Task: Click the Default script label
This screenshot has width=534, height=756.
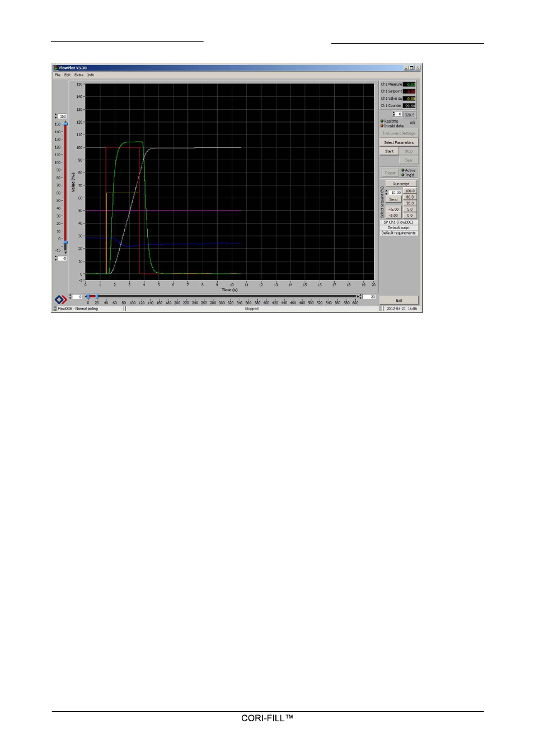Action: click(399, 228)
